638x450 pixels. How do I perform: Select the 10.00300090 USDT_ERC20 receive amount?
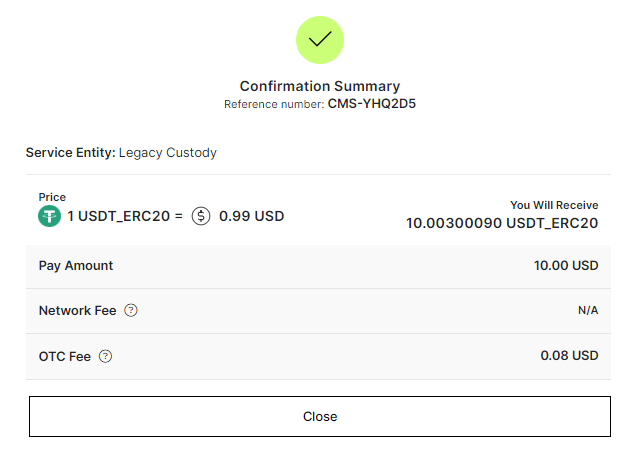[x=502, y=223]
